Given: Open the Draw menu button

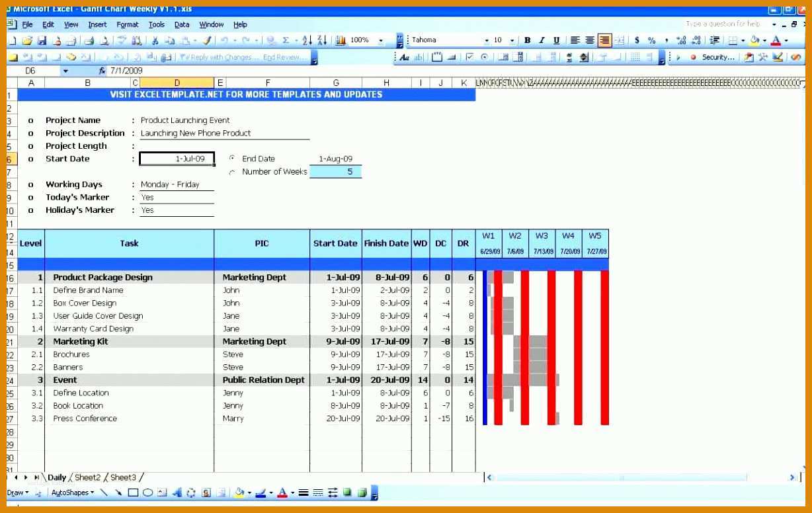Looking at the screenshot, I should (x=17, y=493).
